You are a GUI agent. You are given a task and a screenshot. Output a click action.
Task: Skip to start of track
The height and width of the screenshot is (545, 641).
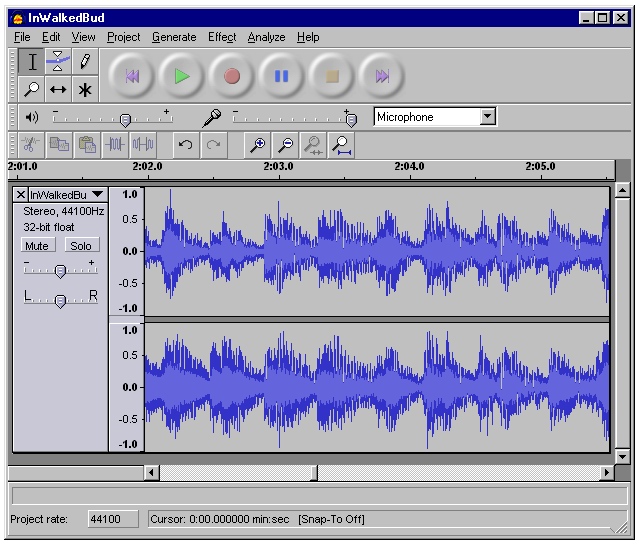pos(131,76)
